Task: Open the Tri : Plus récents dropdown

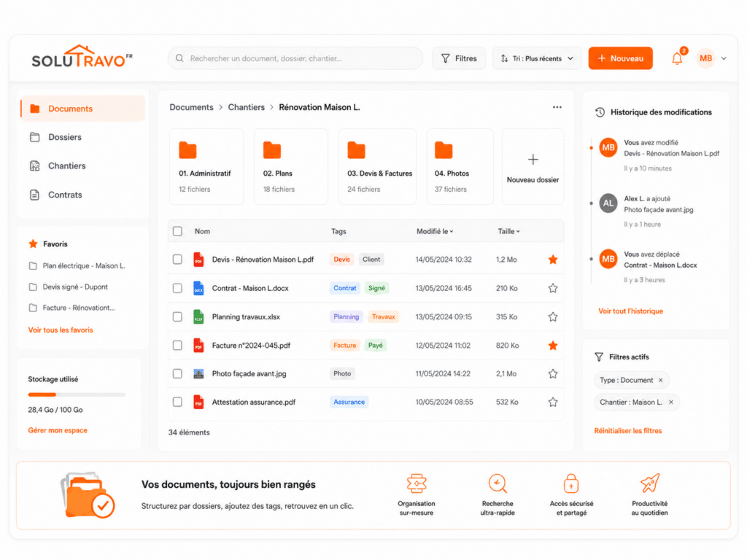Action: point(537,58)
